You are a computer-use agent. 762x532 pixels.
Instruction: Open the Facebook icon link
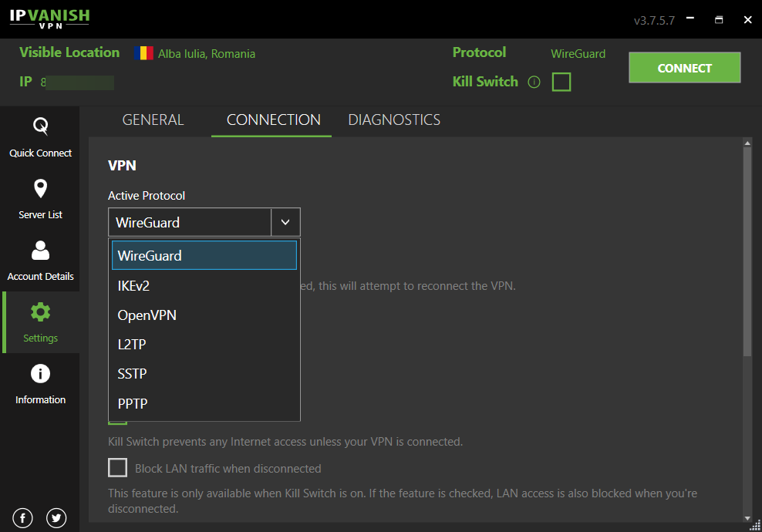tap(23, 518)
